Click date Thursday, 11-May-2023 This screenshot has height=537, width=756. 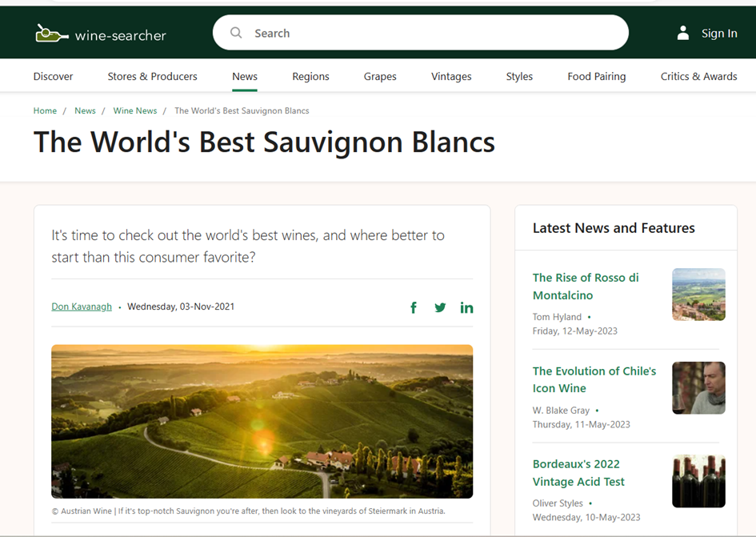581,425
